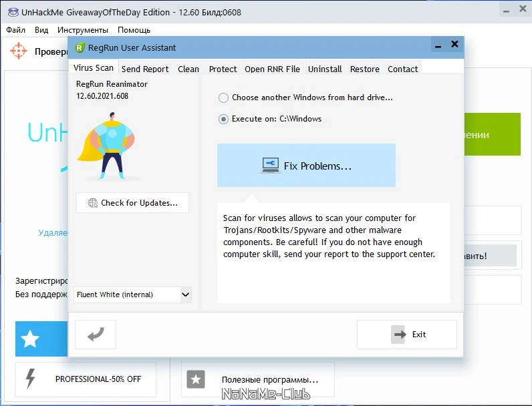Click the globe icon in Check for Updates

click(93, 202)
